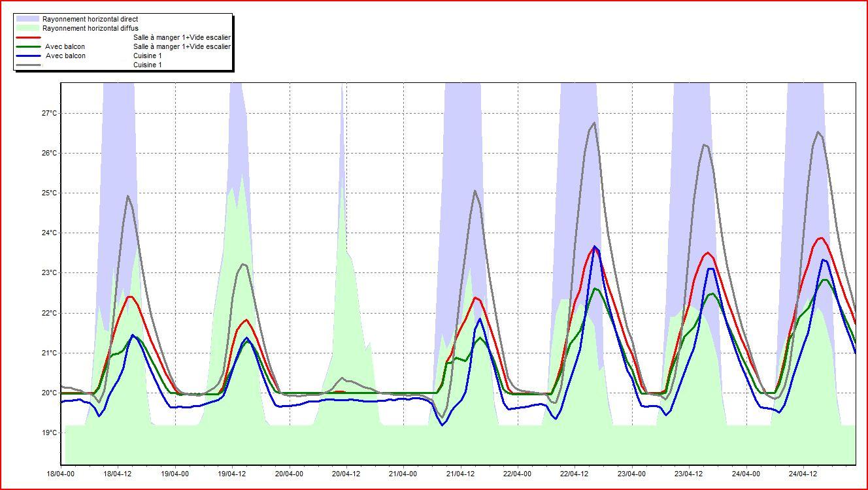Click the first 'Avec balcon' legend entry
This screenshot has height=490, width=868.
click(65, 47)
